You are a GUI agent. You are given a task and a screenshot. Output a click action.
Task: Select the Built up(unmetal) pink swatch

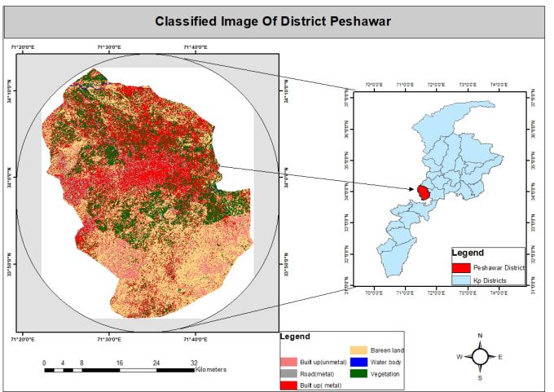pos(288,362)
